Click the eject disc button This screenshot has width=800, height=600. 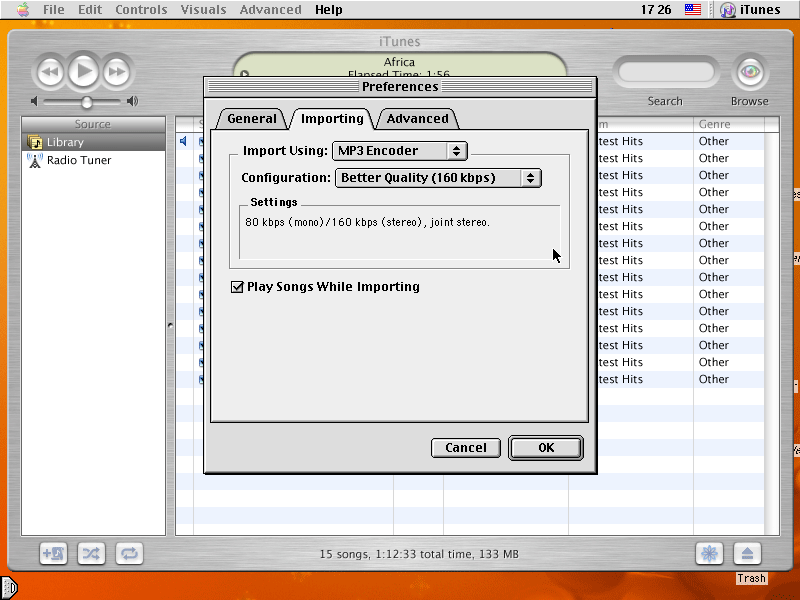tap(747, 554)
